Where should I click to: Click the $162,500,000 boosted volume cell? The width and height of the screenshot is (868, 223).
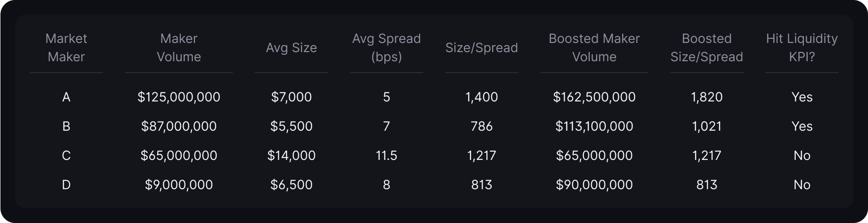click(594, 97)
